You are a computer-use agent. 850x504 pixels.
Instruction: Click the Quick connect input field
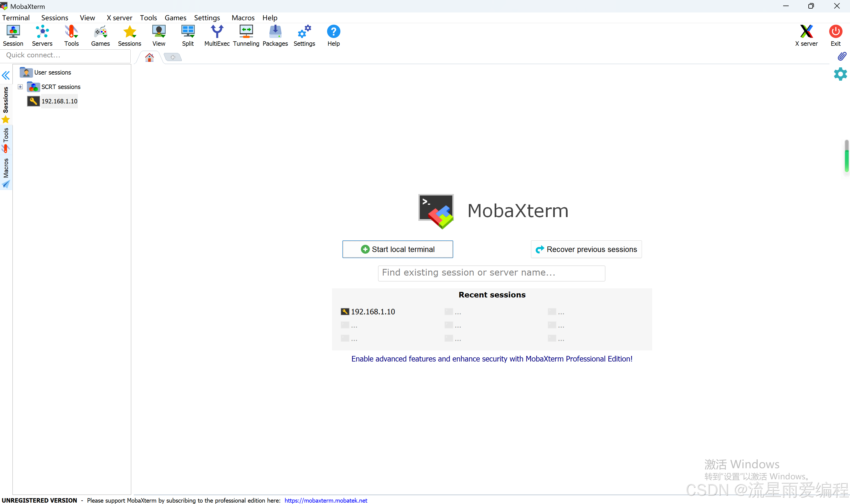[x=65, y=55]
